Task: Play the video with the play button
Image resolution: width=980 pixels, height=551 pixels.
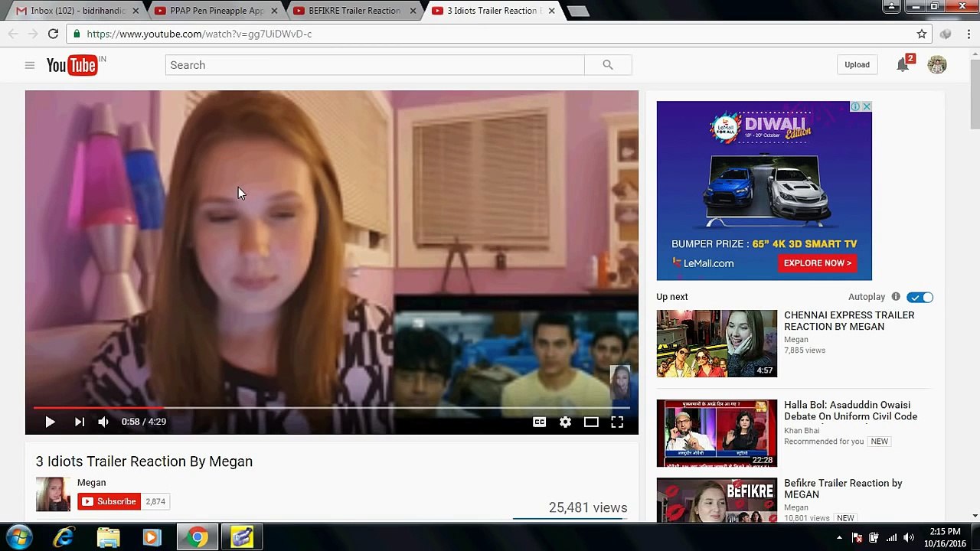Action: (x=50, y=422)
